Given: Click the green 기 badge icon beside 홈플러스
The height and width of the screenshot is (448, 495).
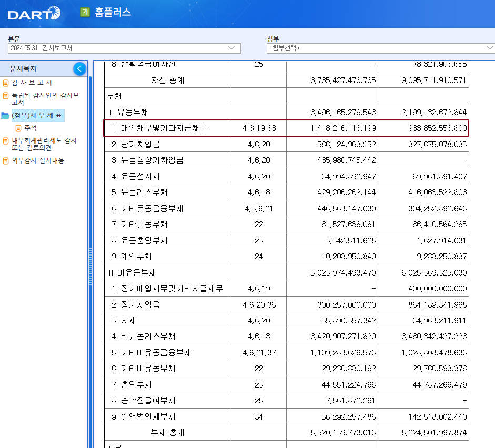Looking at the screenshot, I should [x=85, y=12].
